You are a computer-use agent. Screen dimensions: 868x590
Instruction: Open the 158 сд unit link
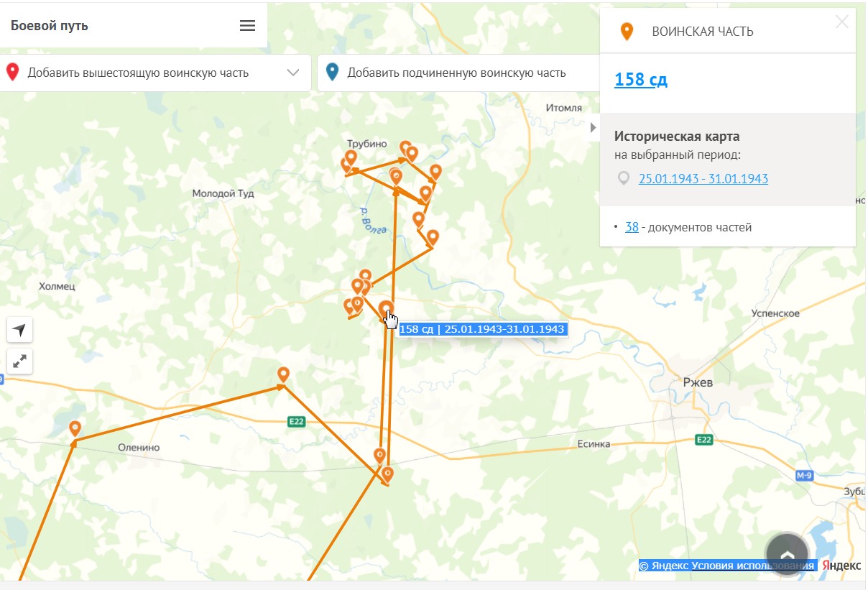641,79
